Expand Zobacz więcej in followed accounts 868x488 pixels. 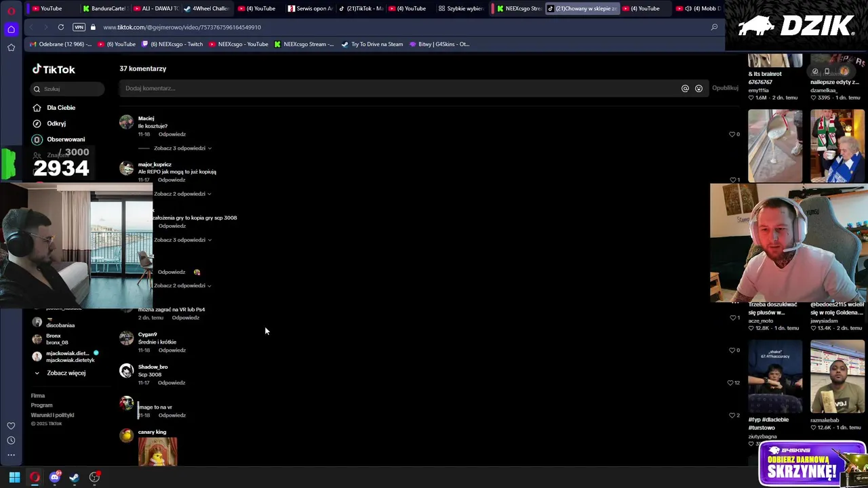[x=66, y=373]
